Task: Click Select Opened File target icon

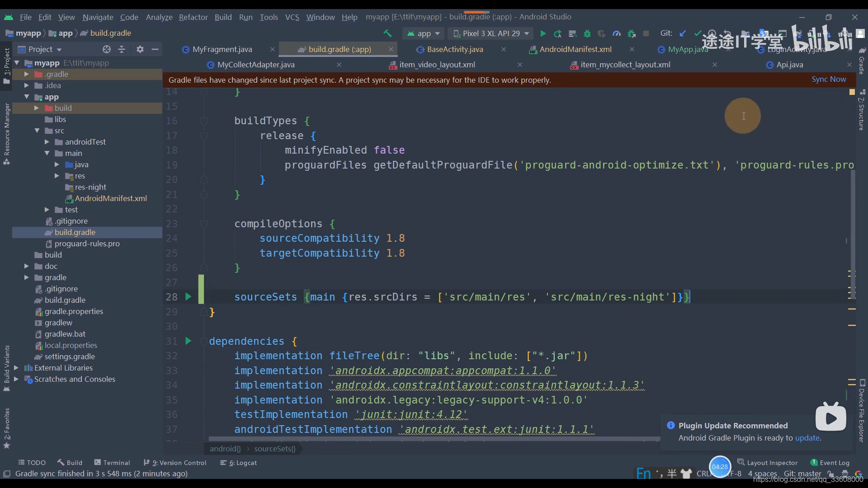Action: 107,49
